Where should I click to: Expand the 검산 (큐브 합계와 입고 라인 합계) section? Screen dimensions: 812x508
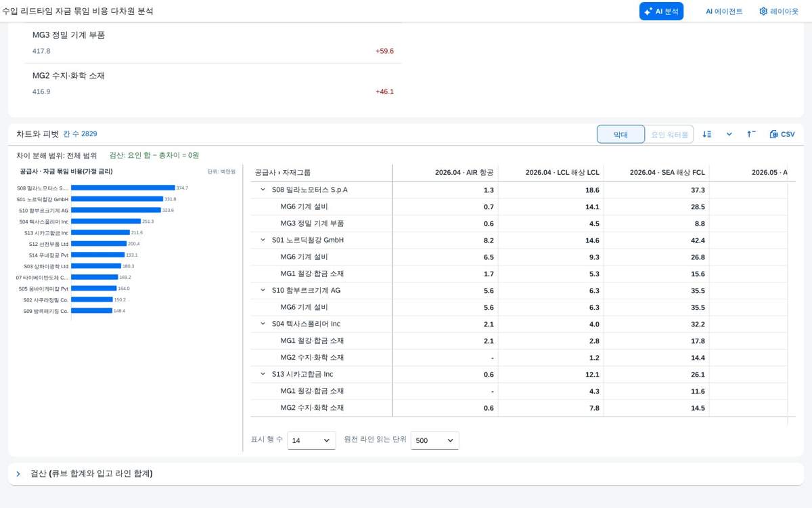tap(18, 473)
